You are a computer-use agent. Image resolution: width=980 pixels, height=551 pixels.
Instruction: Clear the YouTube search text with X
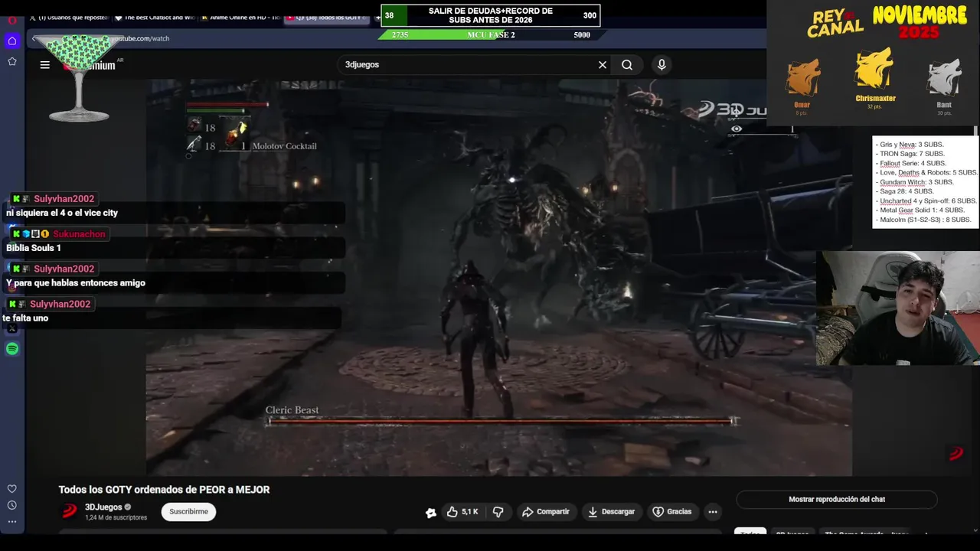(x=603, y=65)
